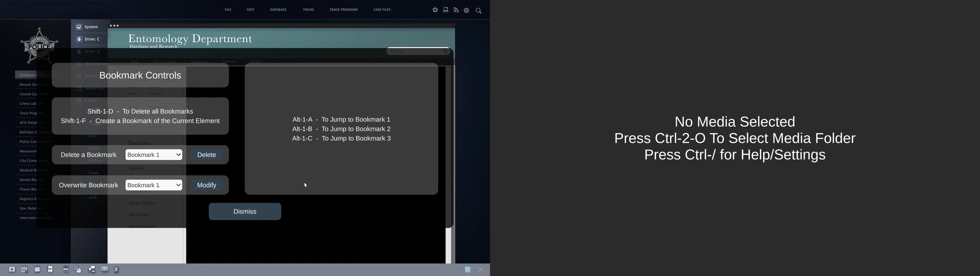Select City Crime Maps in sidebar
The height and width of the screenshot is (276, 980).
pyautogui.click(x=33, y=161)
